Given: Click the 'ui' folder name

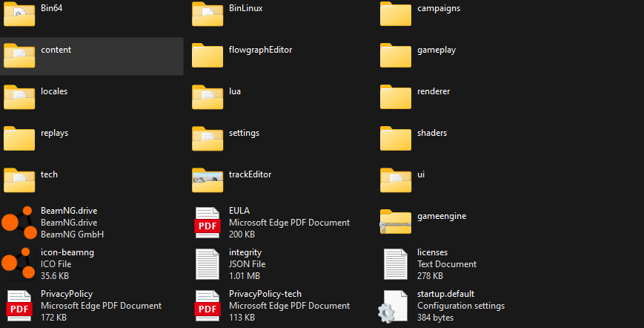Looking at the screenshot, I should 421,174.
